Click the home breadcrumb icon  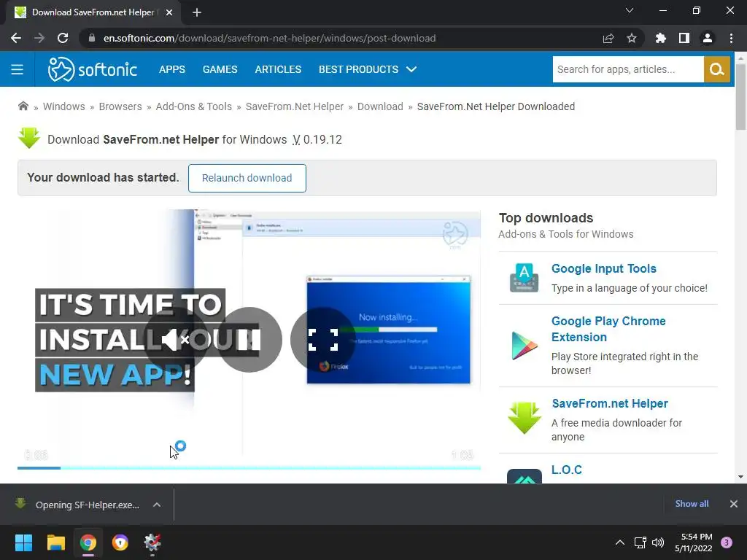pos(23,106)
